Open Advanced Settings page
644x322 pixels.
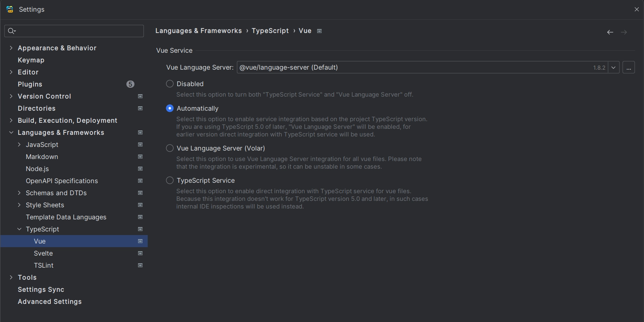(50, 301)
